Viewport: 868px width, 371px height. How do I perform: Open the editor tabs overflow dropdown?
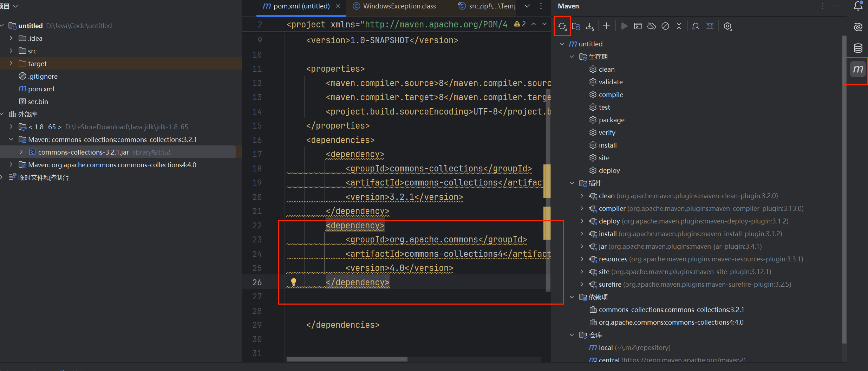tap(527, 6)
